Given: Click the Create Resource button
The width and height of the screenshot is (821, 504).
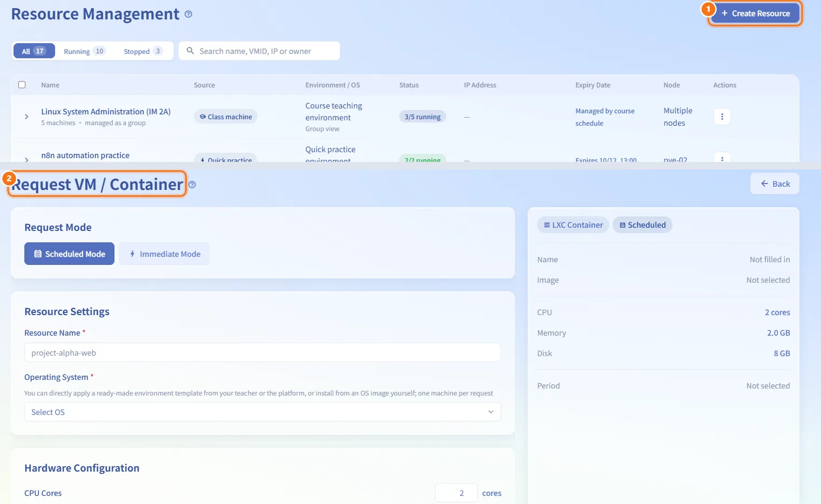Looking at the screenshot, I should [x=755, y=13].
